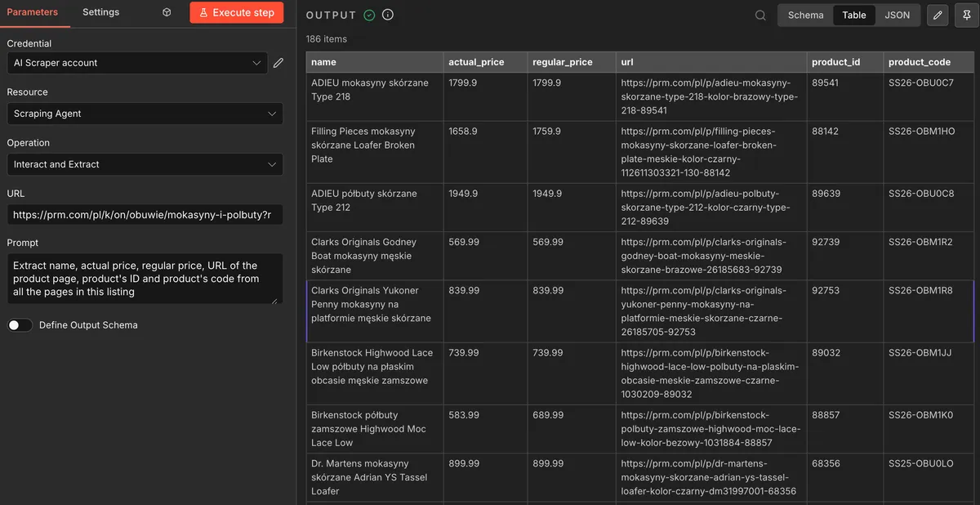The image size is (980, 505).
Task: Select Filling Pieces mokasyny Loafer Broken Plate cell
Action: coord(375,152)
